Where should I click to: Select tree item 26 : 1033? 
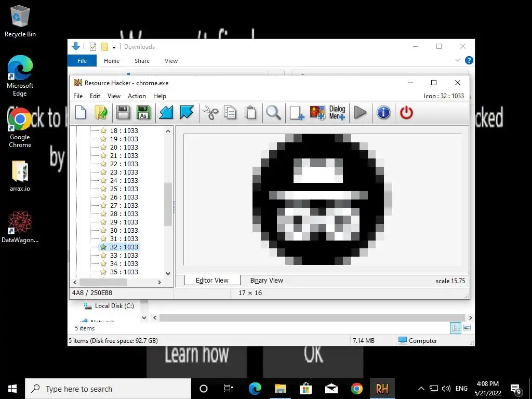click(124, 197)
